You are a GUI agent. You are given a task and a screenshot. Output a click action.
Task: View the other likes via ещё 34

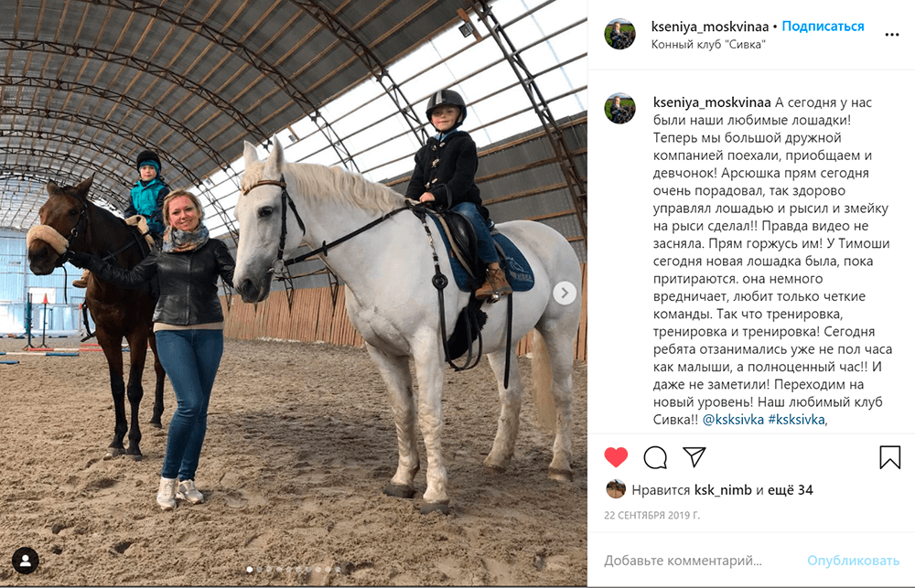(x=791, y=490)
